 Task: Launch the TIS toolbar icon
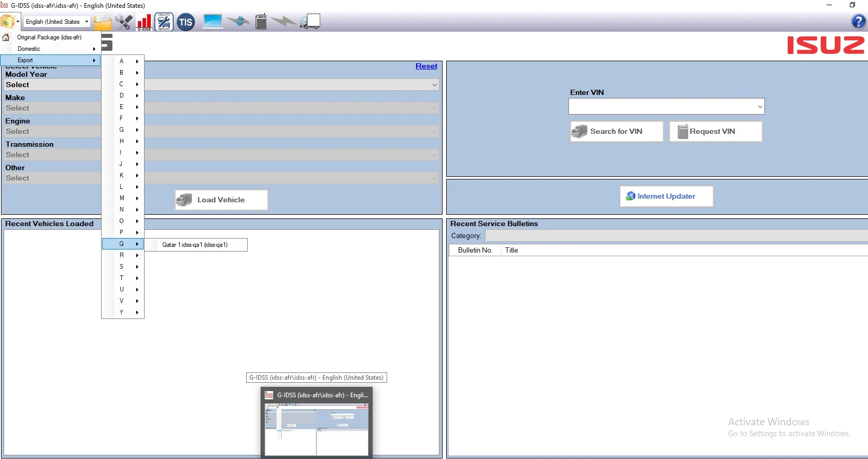(186, 22)
